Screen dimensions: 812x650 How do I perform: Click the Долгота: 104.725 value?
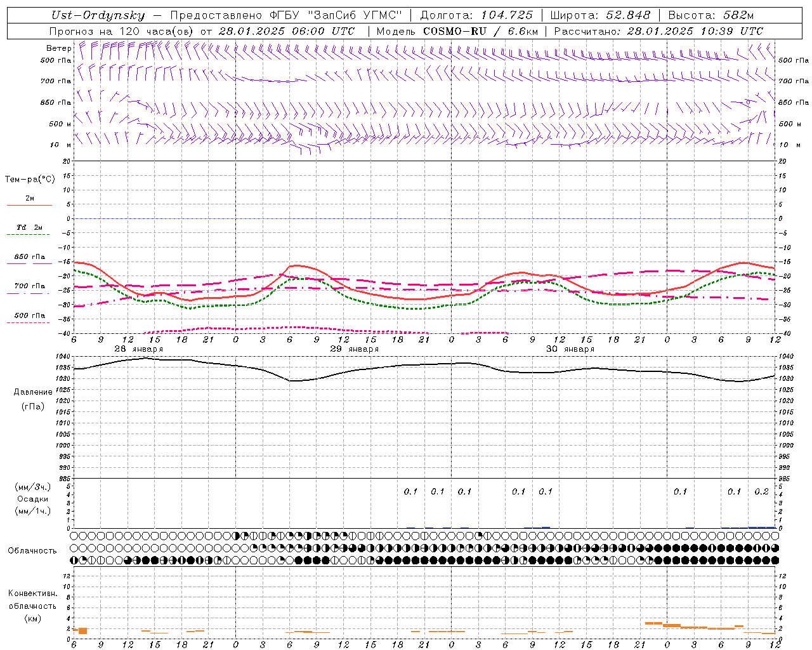pyautogui.click(x=477, y=15)
